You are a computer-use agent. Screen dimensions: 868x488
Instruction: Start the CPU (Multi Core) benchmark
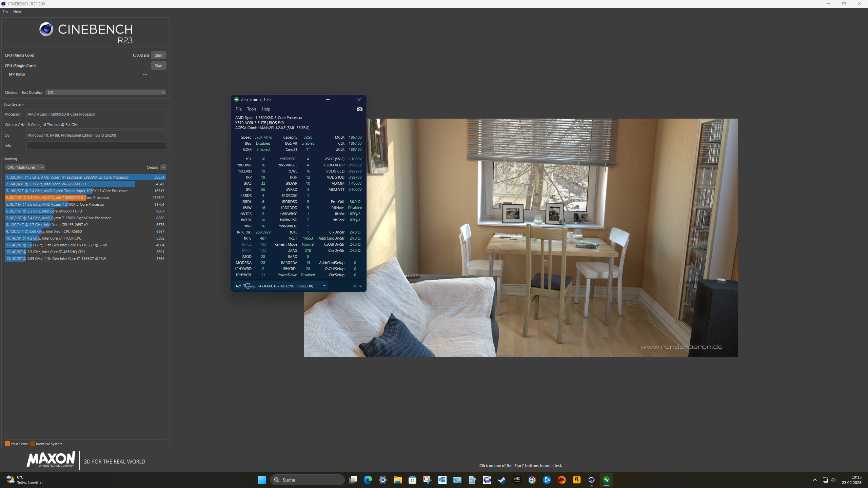[x=159, y=55]
